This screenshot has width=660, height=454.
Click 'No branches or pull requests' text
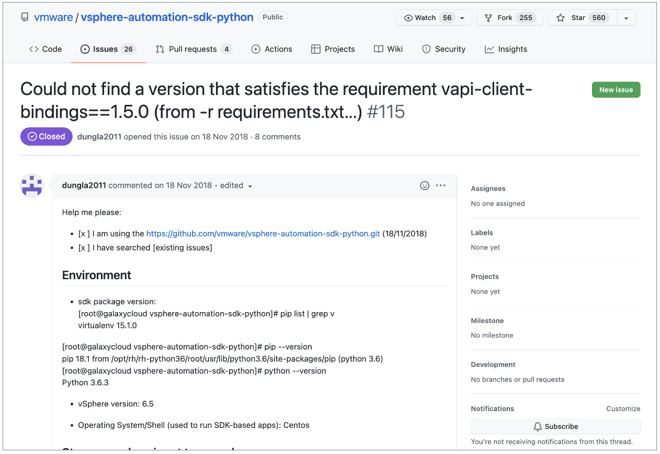click(517, 380)
